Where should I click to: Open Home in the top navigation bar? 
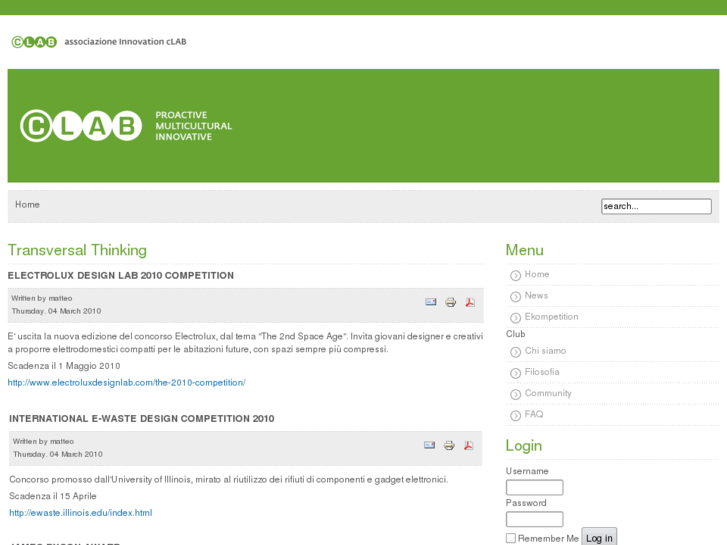27,205
